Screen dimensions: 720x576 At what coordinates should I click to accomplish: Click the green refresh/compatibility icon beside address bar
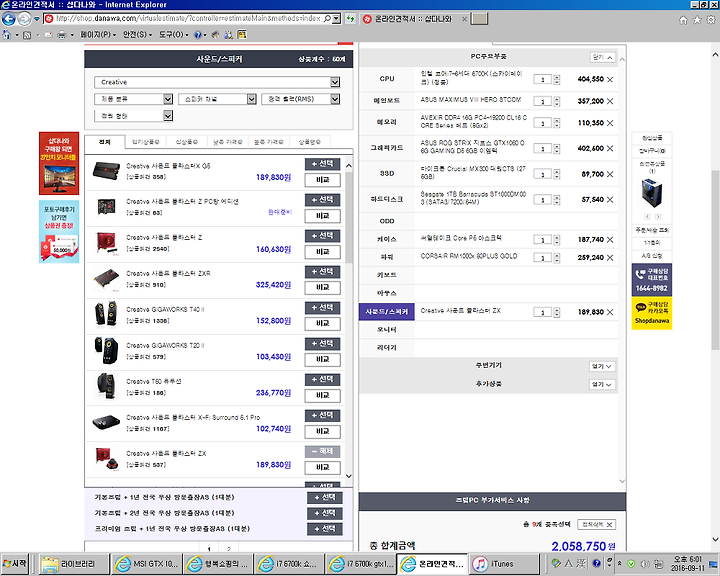tap(350, 19)
